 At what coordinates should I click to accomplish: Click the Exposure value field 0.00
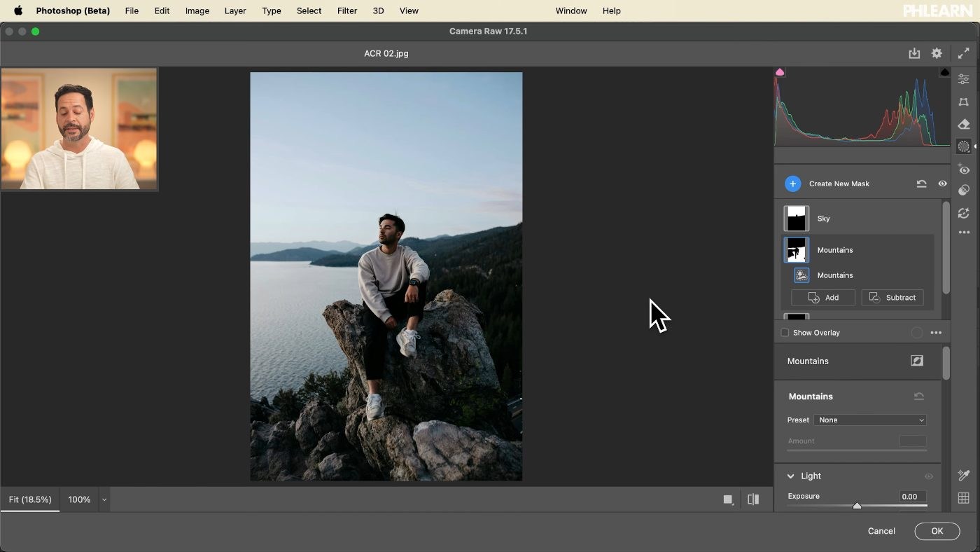(x=913, y=497)
